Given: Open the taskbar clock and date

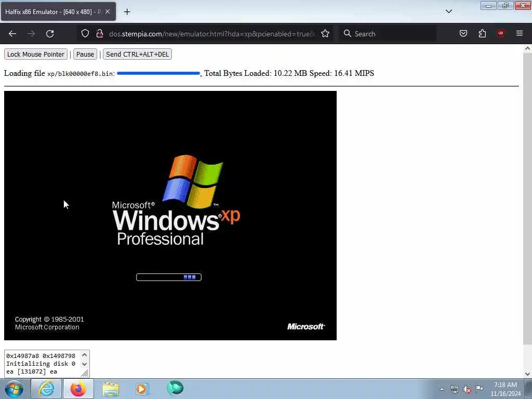Looking at the screenshot, I should point(505,389).
